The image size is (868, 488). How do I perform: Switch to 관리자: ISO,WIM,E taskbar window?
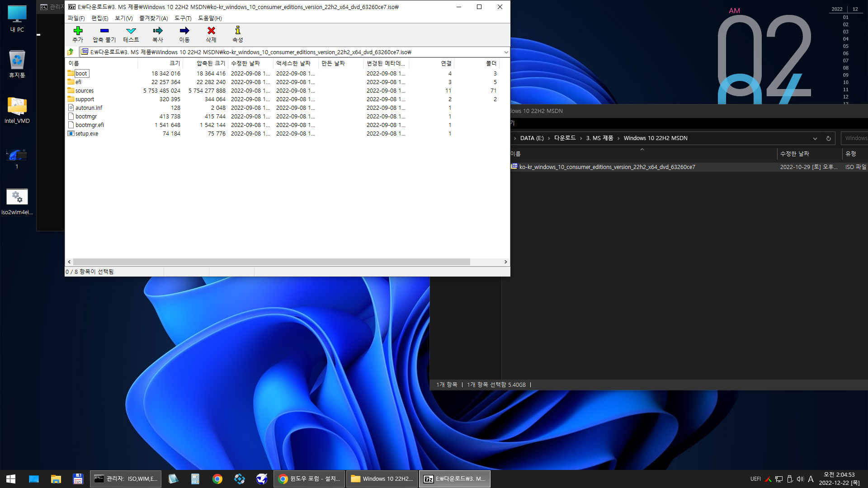(126, 479)
